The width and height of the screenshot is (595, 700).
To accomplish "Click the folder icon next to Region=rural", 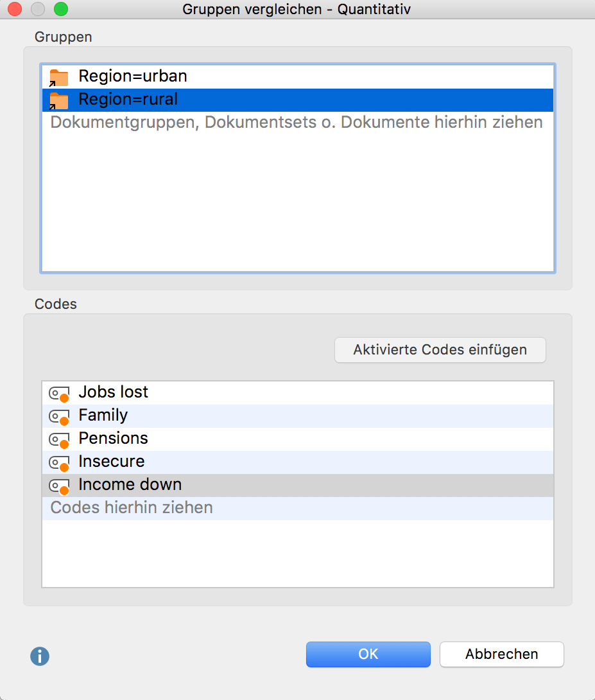I will (58, 100).
